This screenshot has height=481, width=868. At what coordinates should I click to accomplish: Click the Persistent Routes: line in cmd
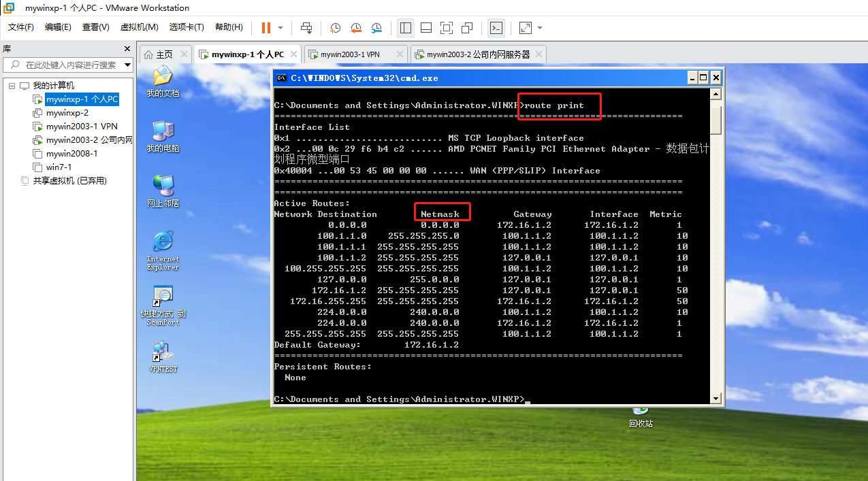click(x=323, y=367)
